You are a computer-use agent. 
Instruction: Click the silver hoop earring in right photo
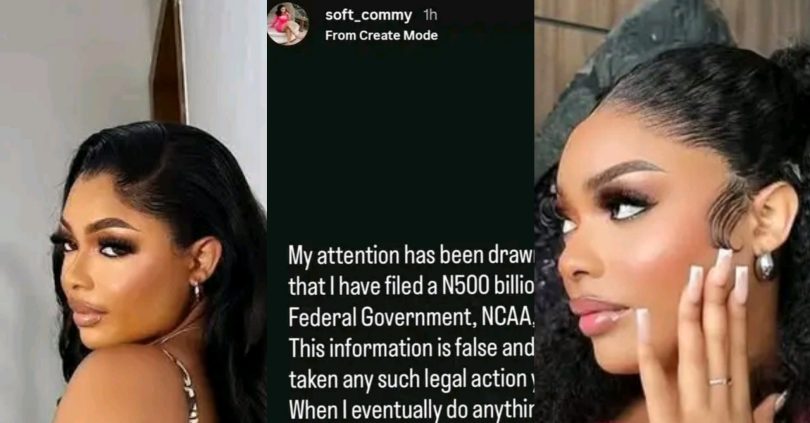765,266
